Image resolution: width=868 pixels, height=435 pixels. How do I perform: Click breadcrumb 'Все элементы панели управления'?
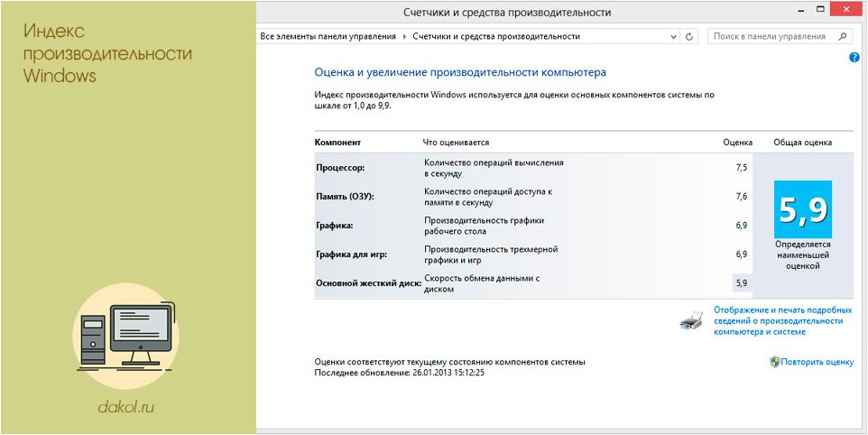click(328, 36)
